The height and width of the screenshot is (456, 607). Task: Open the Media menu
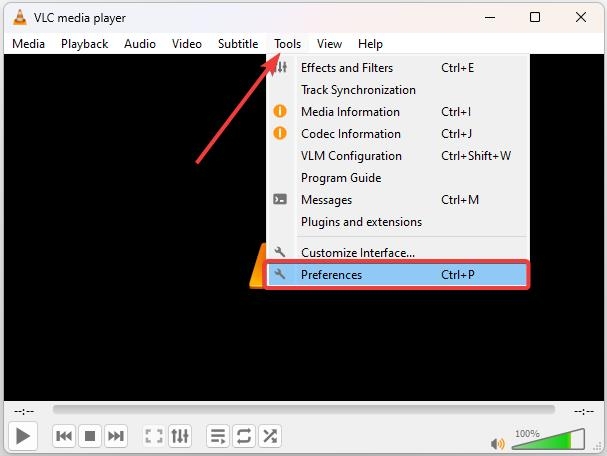click(x=28, y=44)
